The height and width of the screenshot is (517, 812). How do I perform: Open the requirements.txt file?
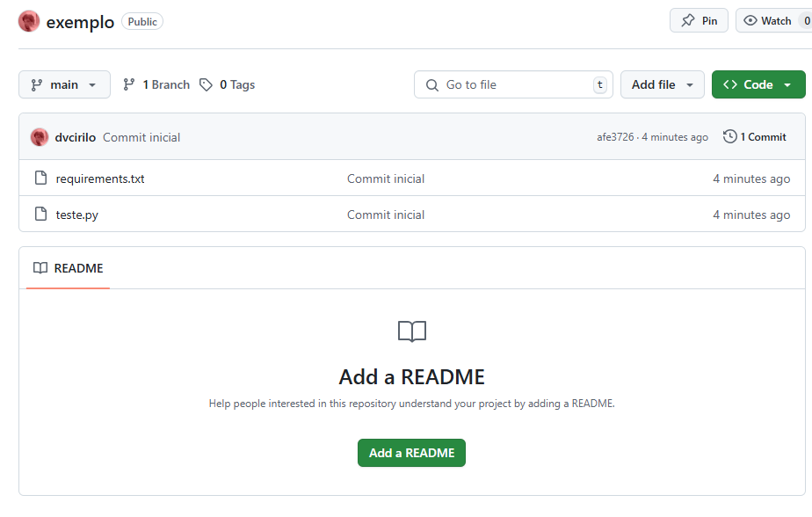click(100, 178)
